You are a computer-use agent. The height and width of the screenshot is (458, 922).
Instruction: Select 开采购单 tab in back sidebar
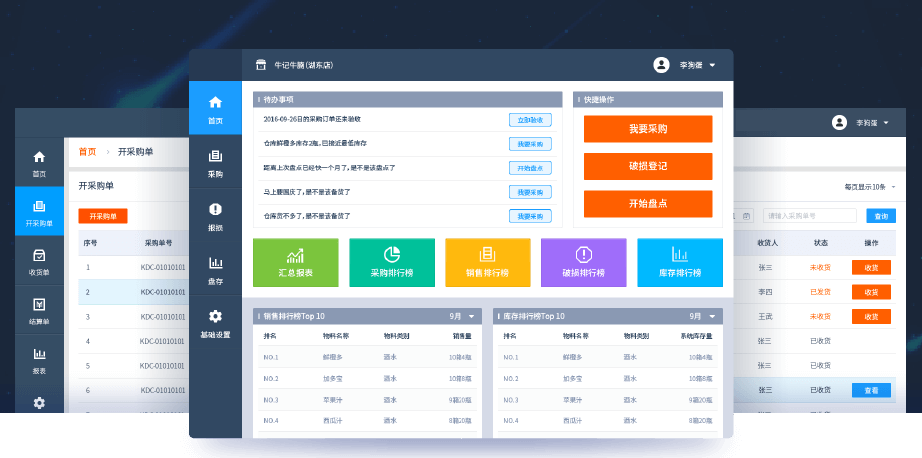[39, 212]
